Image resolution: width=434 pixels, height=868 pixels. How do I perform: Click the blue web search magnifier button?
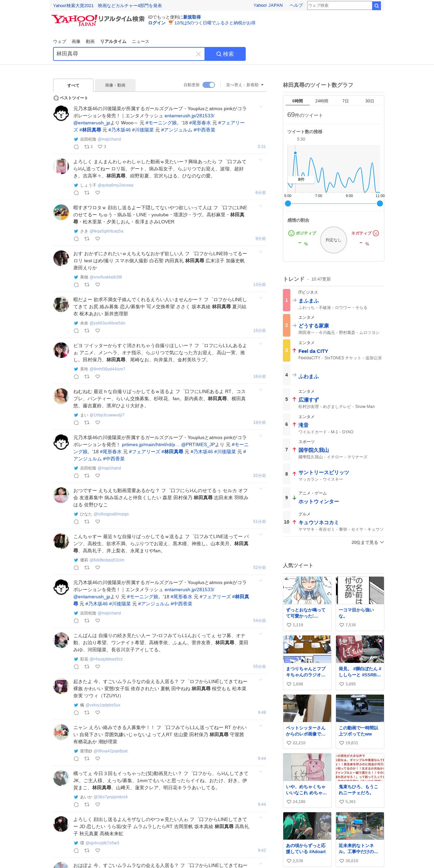click(376, 5)
